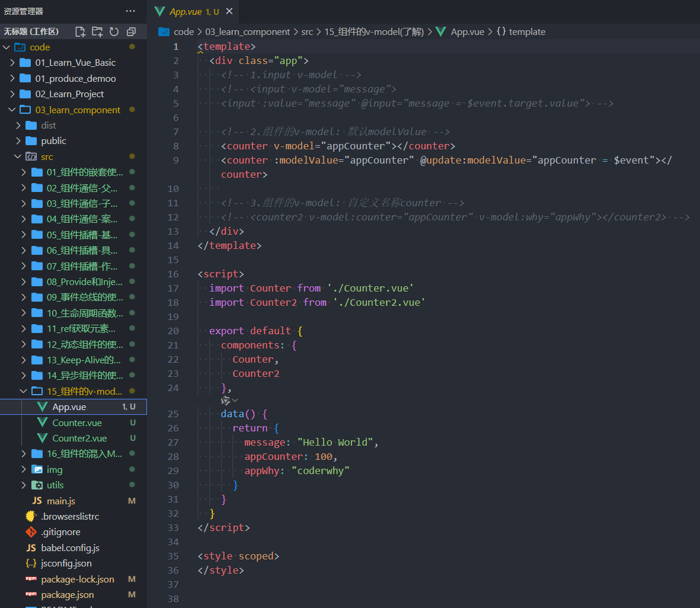The height and width of the screenshot is (608, 700).
Task: Collapse the 15_组件的v-mod... folder
Action: click(24, 391)
